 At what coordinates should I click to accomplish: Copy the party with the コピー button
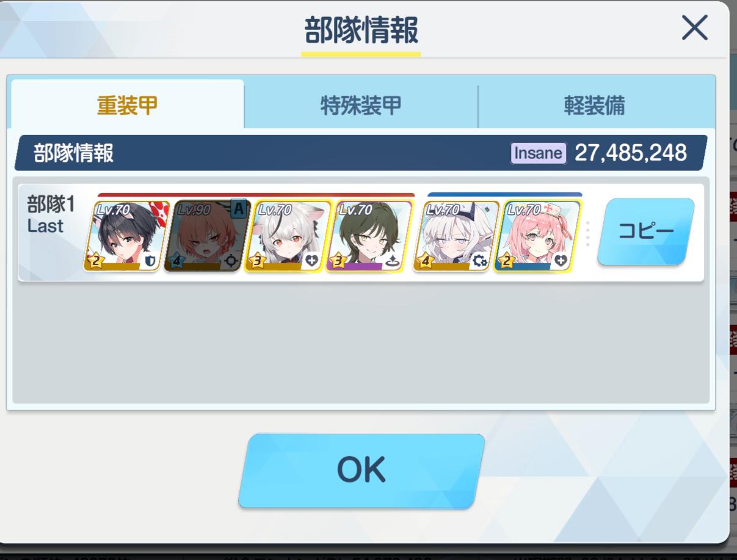[x=646, y=231]
